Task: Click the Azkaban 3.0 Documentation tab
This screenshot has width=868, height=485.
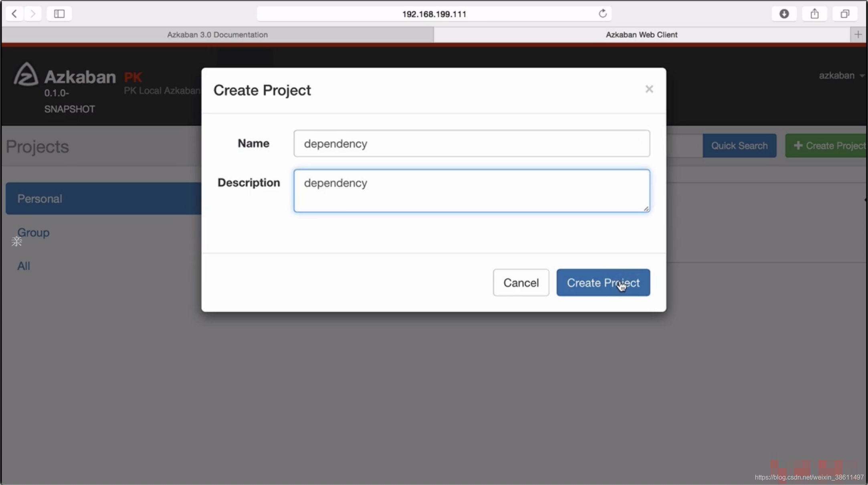Action: pos(218,34)
